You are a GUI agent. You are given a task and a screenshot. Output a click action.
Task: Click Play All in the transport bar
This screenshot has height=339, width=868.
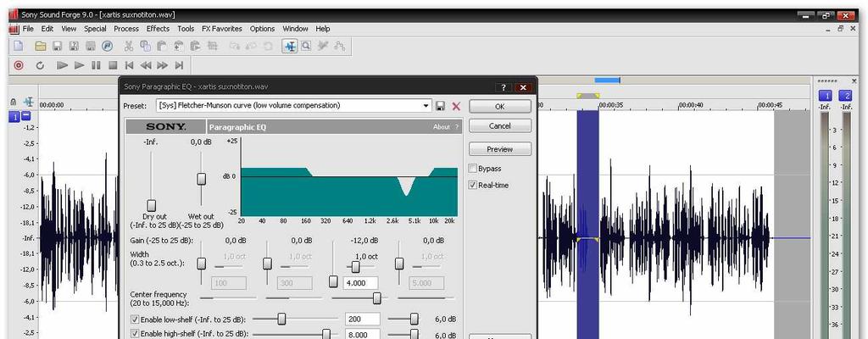pyautogui.click(x=63, y=65)
